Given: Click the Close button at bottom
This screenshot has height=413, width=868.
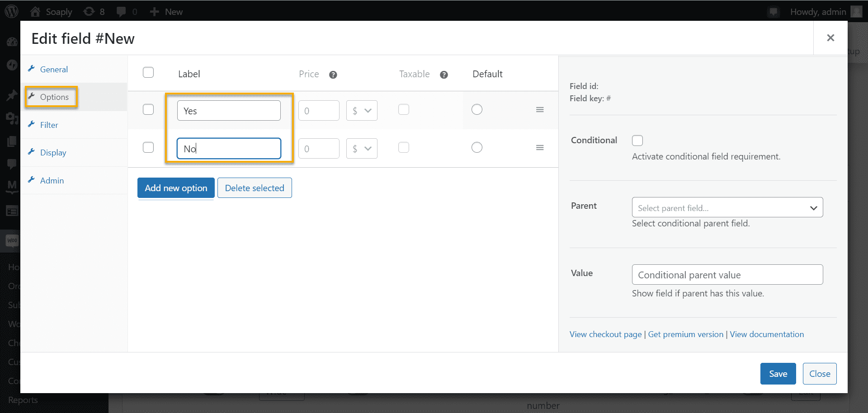Looking at the screenshot, I should [x=820, y=374].
